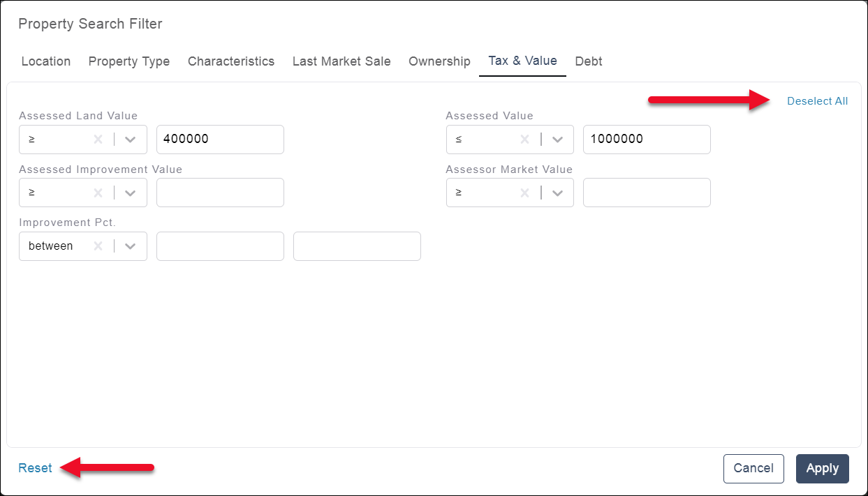Expand the Improvement Pct. operator dropdown
Screen dimensions: 868x496
pos(131,246)
